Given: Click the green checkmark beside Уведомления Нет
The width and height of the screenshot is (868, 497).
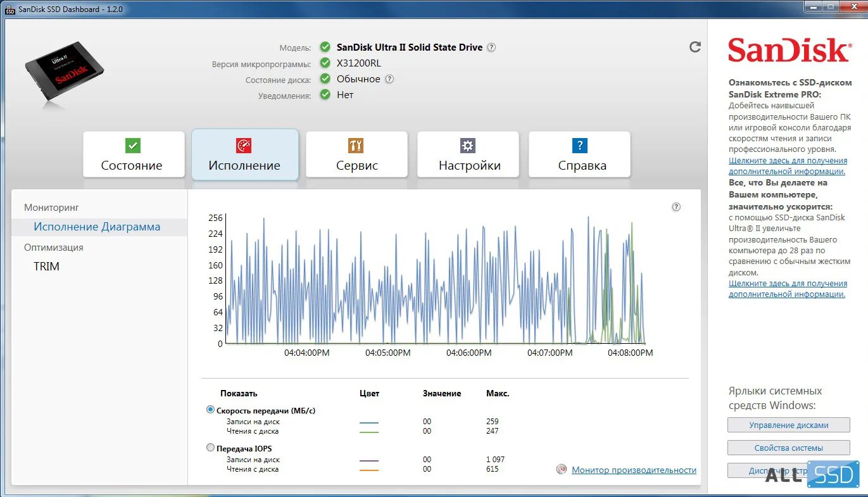Looking at the screenshot, I should pos(325,94).
